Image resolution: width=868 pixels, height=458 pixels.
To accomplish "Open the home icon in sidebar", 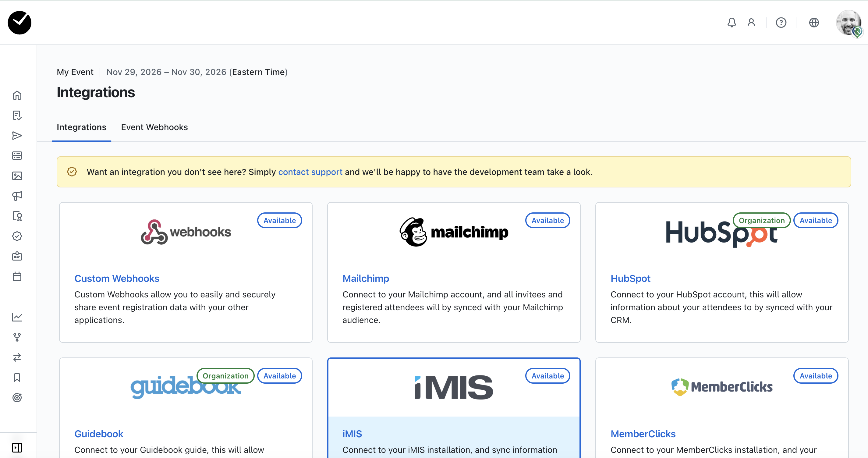I will (17, 95).
